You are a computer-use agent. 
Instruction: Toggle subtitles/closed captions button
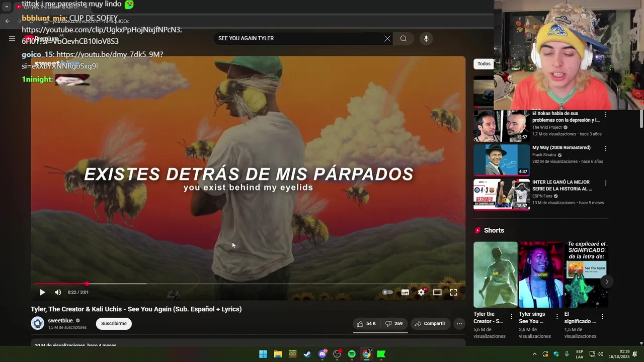pyautogui.click(x=405, y=292)
